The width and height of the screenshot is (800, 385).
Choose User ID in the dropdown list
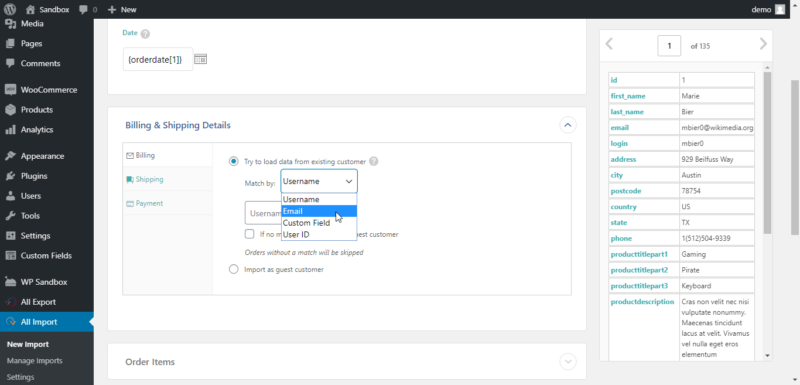[x=319, y=235]
